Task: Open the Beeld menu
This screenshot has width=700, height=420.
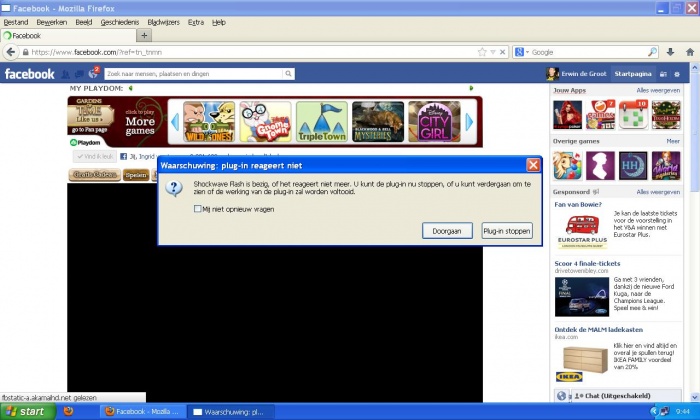Action: 83,22
